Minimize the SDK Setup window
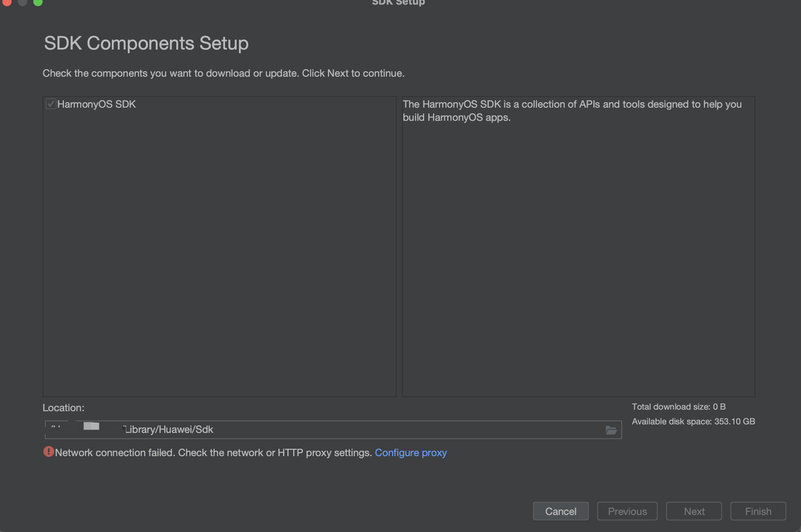Viewport: 801px width, 532px height. (22, 2)
